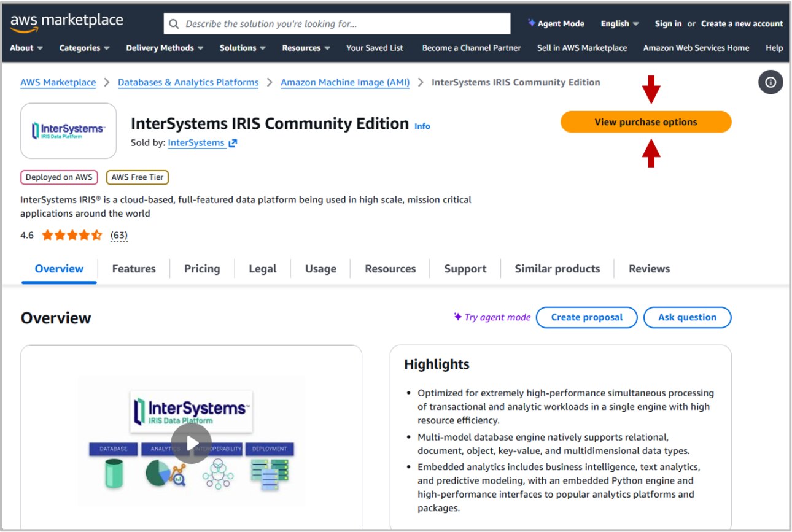Click the solution search input field
792x532 pixels.
(x=338, y=23)
